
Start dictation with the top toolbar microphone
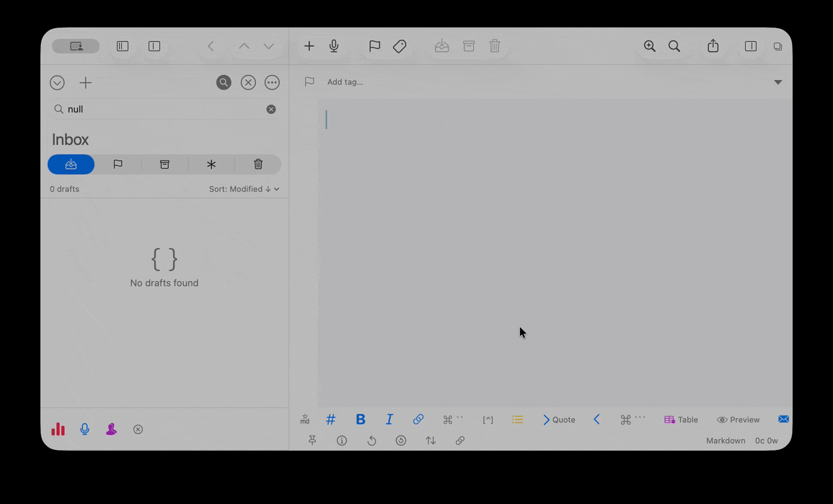click(334, 46)
